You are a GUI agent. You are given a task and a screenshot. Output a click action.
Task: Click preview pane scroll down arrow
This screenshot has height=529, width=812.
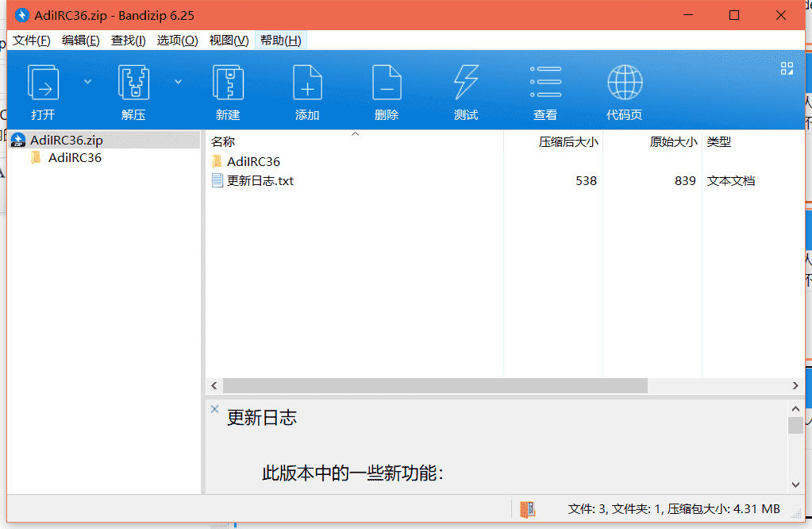click(795, 485)
